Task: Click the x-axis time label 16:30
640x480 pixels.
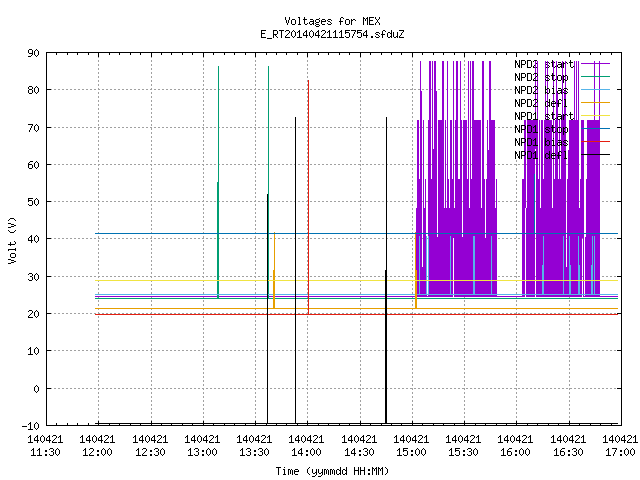Action: pos(568,453)
